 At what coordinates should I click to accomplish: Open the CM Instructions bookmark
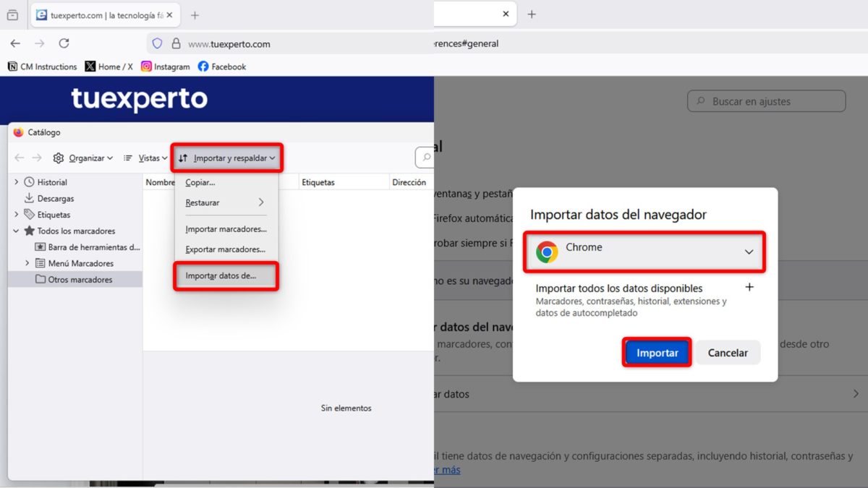pos(42,67)
